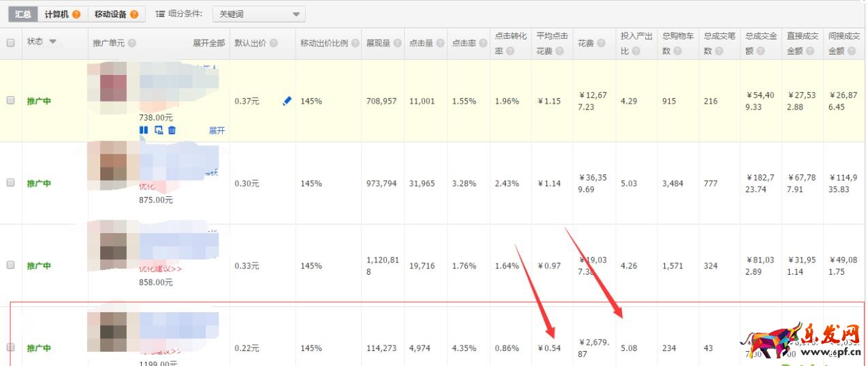Screen dimensions: 868x366
Task: Click the orange help icon beside 计算机 tab
Action: point(76,14)
